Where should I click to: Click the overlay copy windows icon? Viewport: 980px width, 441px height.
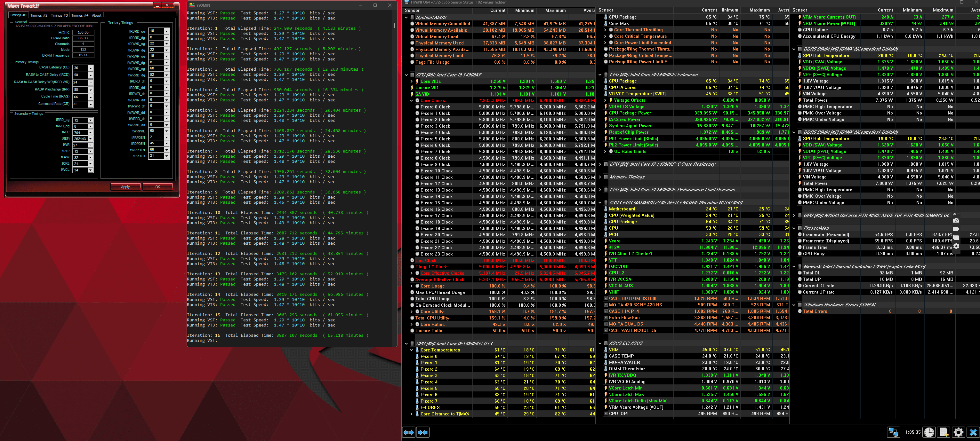[956, 238]
